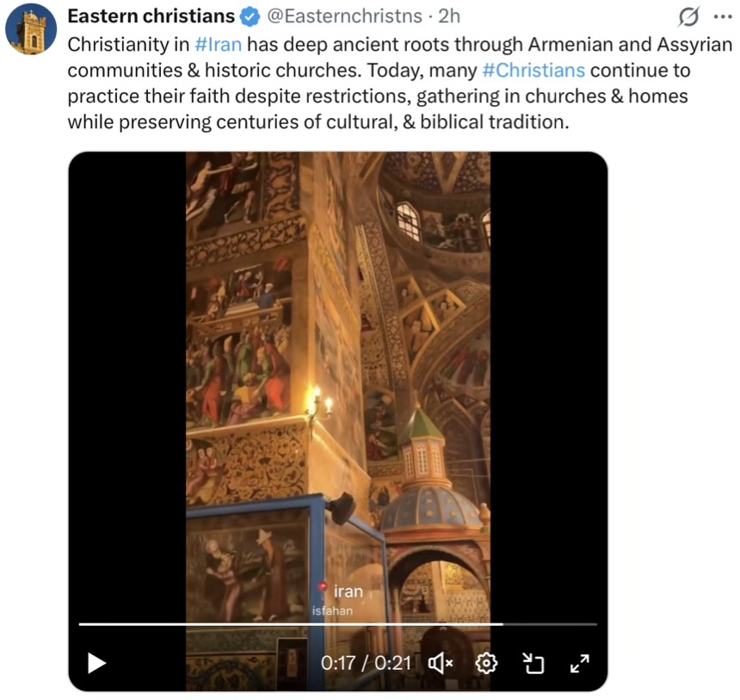Open the picture-in-picture pop-out icon
Image resolution: width=740 pixels, height=700 pixels.
pyautogui.click(x=533, y=663)
